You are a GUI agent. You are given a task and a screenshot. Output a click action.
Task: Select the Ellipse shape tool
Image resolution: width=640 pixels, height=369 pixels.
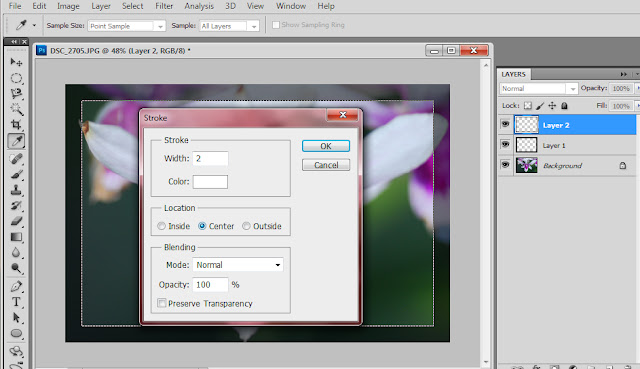tap(16, 333)
